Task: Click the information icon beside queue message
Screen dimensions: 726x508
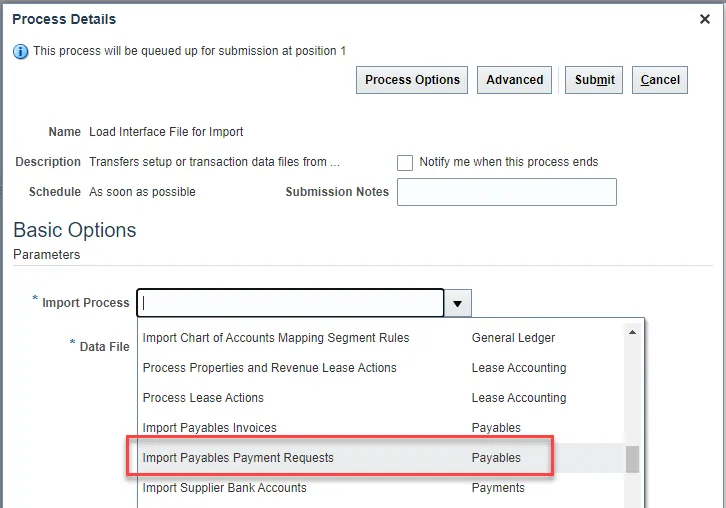Action: 21,51
